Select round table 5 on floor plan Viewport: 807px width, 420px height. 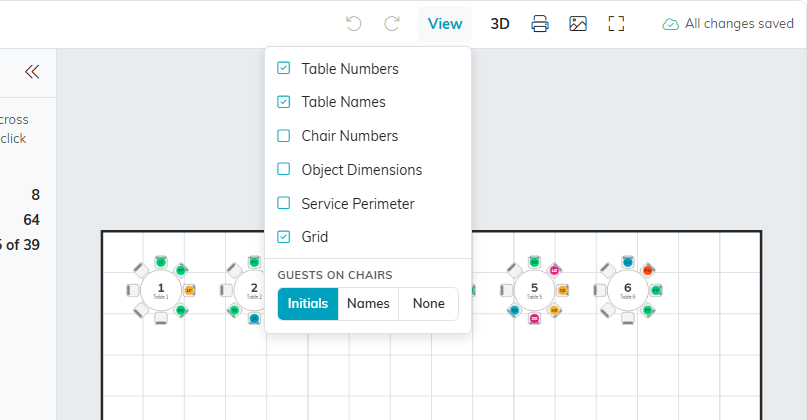[534, 290]
